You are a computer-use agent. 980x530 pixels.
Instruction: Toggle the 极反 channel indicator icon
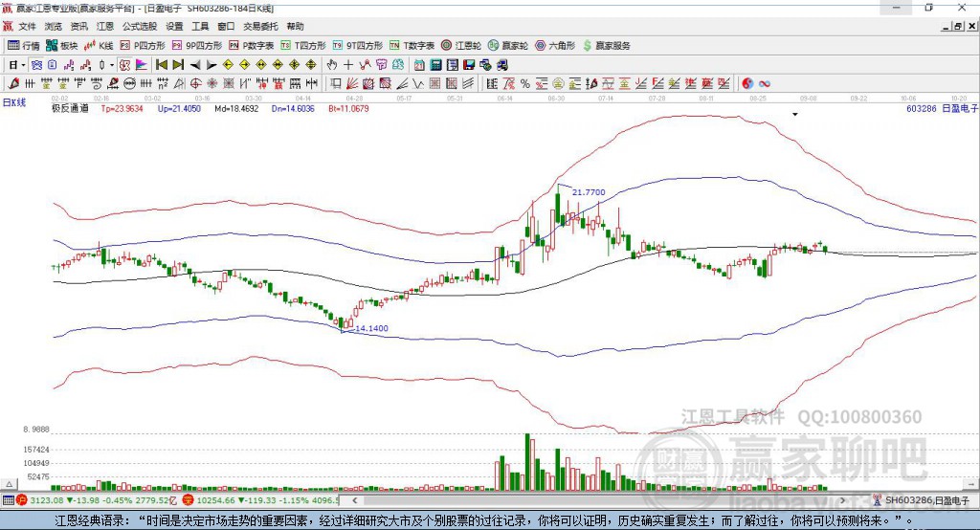(x=125, y=65)
